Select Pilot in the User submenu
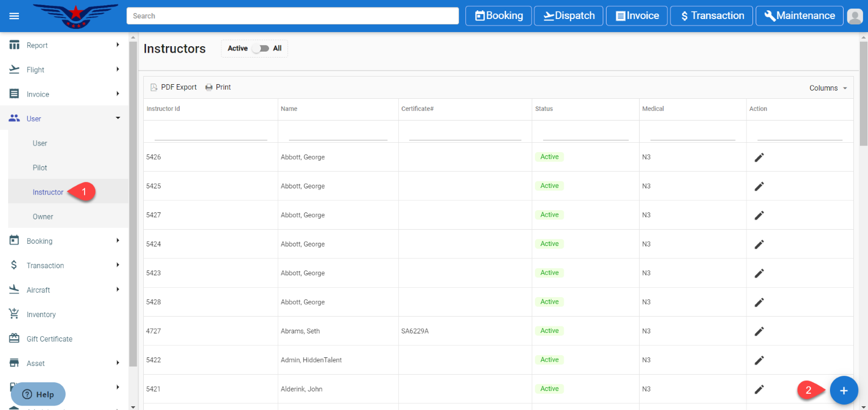This screenshot has height=410, width=868. 40,168
